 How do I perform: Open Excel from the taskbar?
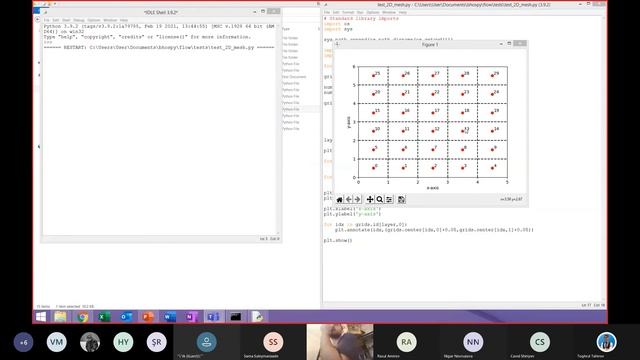(x=104, y=317)
